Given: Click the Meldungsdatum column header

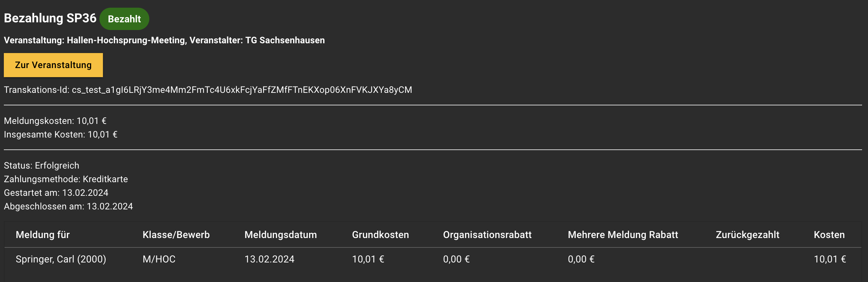Looking at the screenshot, I should tap(280, 235).
